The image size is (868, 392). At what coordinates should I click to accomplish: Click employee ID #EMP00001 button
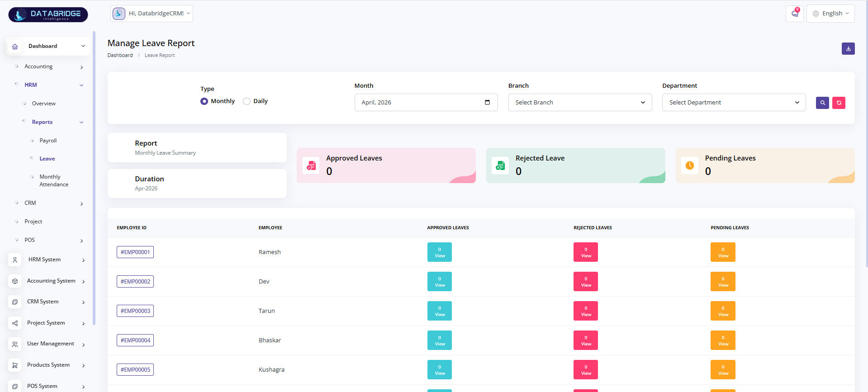pos(135,252)
